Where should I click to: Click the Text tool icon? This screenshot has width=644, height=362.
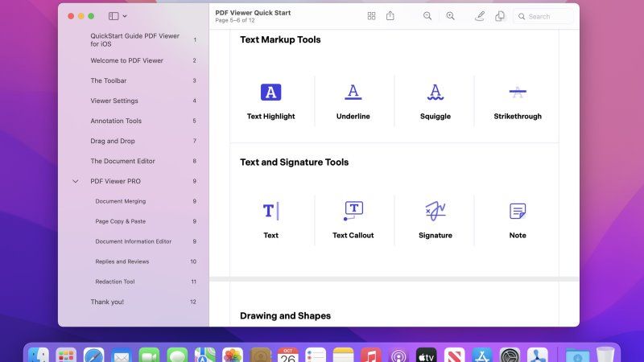(271, 211)
